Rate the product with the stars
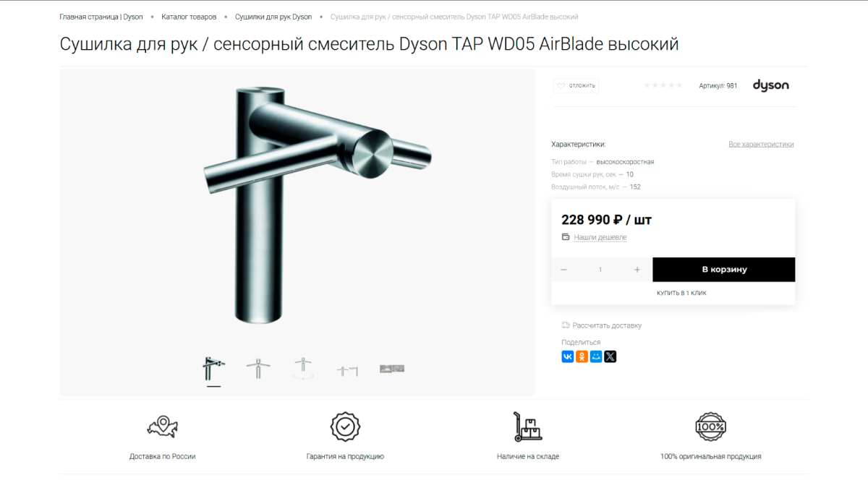 tap(663, 85)
